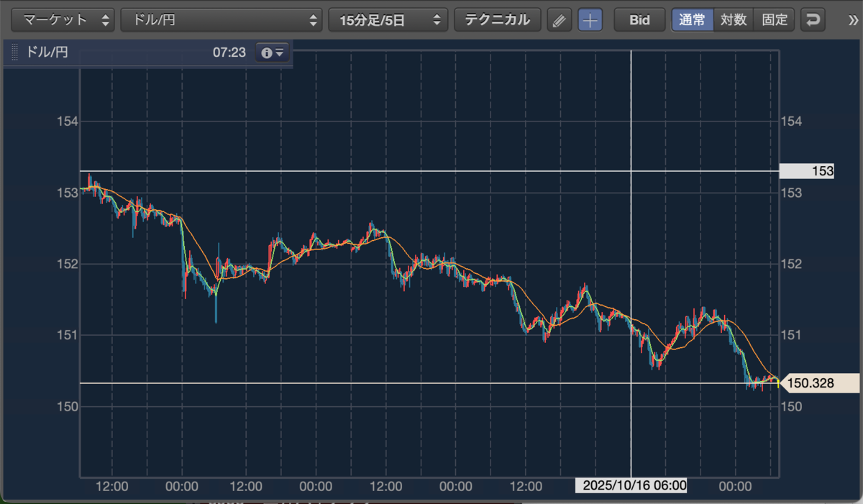Select the pencil drawing tool icon
This screenshot has height=504, width=863.
click(558, 20)
